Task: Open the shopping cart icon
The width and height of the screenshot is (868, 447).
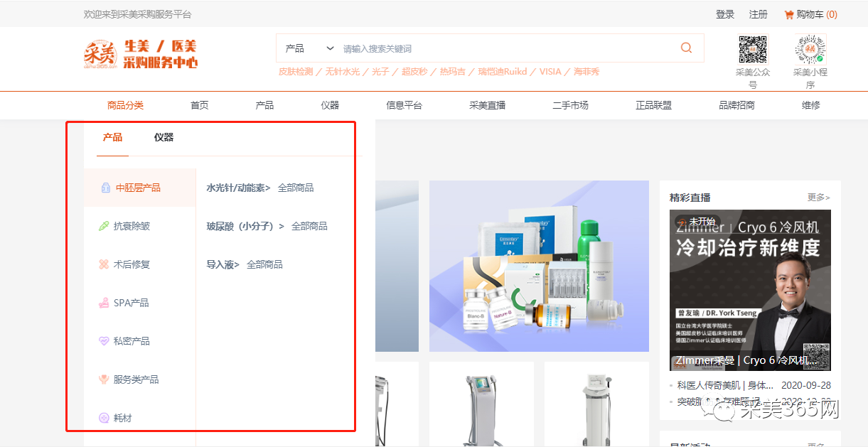Action: 788,14
